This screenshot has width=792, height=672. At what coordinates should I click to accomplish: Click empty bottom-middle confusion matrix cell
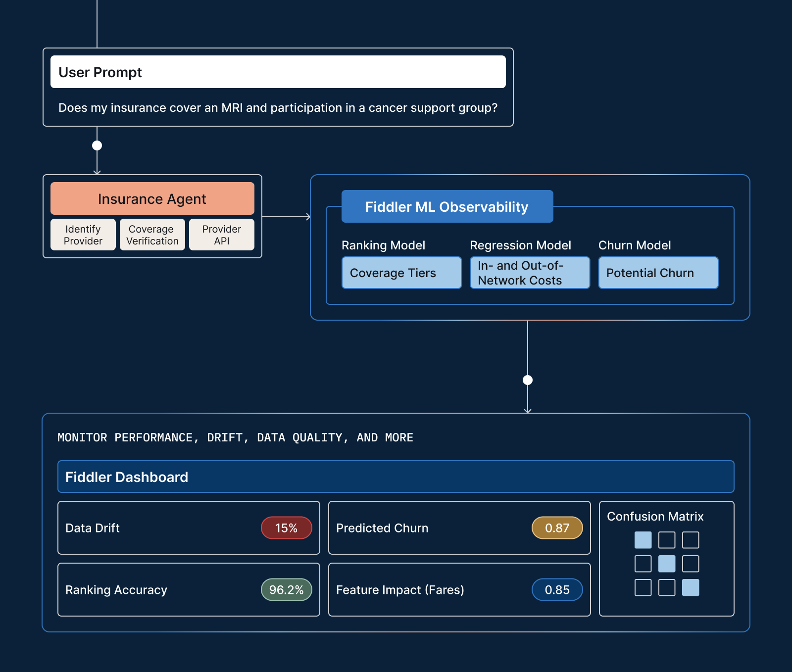coord(667,587)
